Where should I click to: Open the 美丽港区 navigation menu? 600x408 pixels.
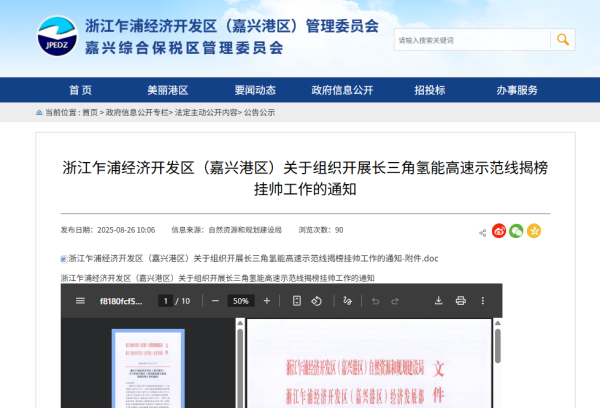(168, 90)
